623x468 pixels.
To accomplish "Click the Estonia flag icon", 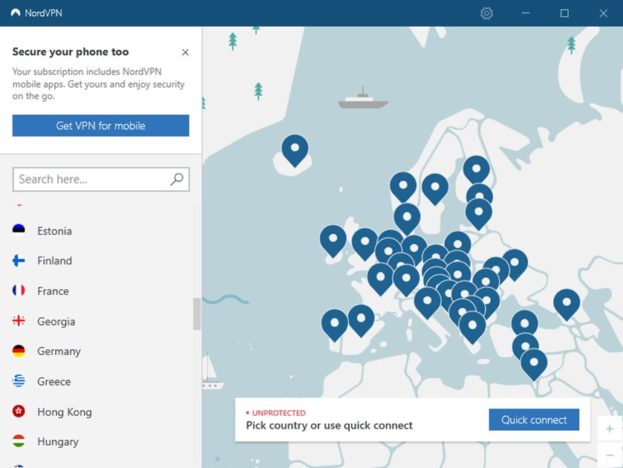I will (x=19, y=230).
